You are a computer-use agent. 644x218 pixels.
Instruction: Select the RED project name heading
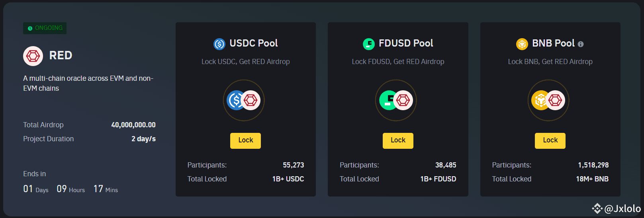click(x=61, y=56)
